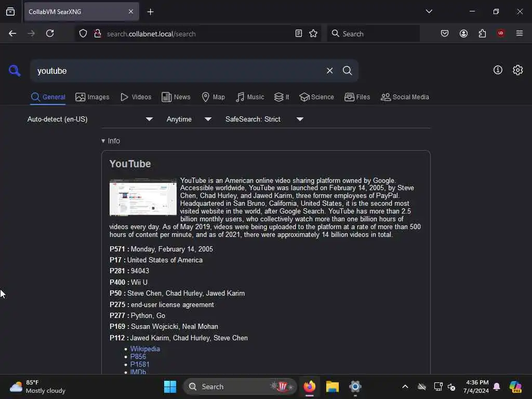Open the SafeSearch: Strict dropdown
532x399 pixels.
coord(264,119)
